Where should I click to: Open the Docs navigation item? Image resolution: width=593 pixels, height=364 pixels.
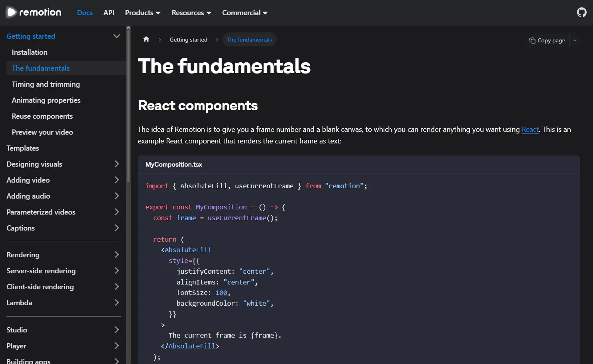(85, 13)
